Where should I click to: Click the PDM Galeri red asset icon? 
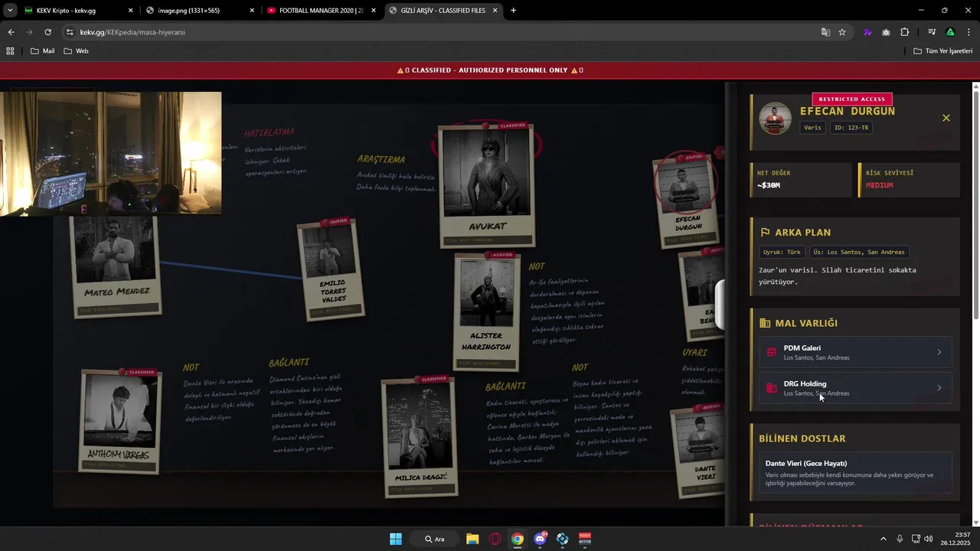pyautogui.click(x=771, y=352)
